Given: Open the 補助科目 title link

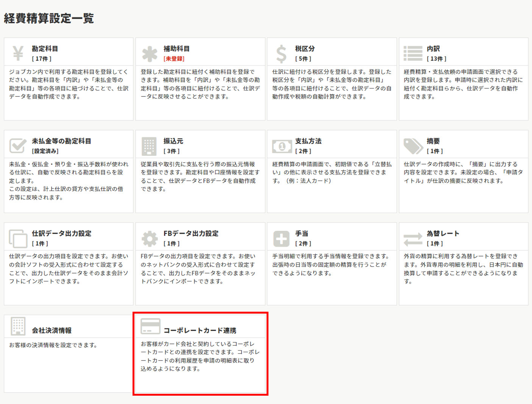Looking at the screenshot, I should [x=176, y=49].
